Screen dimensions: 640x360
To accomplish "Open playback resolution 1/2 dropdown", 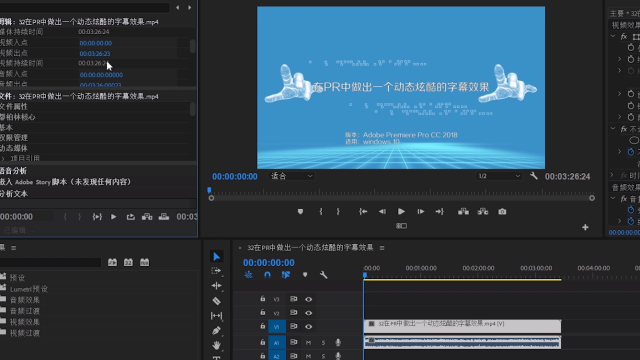I will point(499,176).
